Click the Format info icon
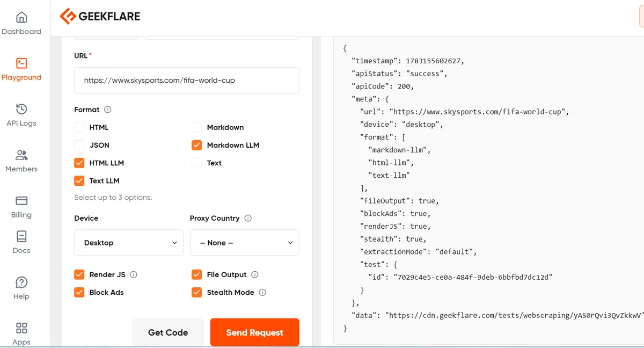The image size is (644, 348). (107, 110)
